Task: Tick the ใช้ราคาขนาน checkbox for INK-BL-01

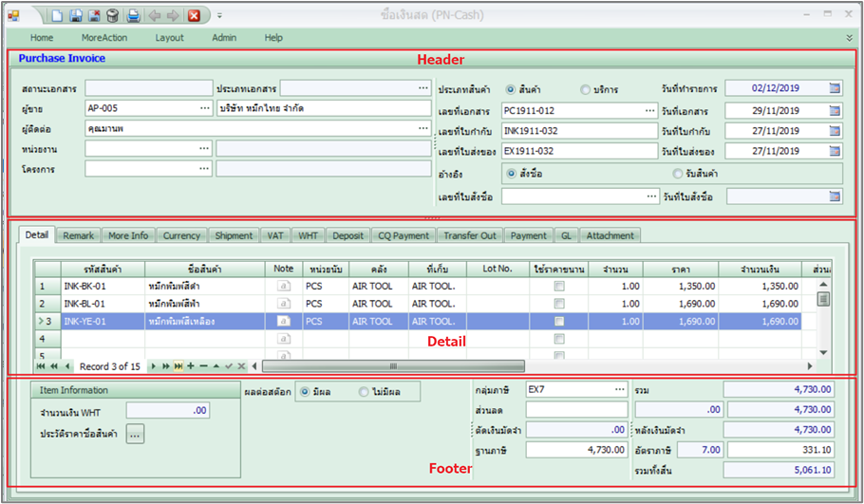Action: [560, 304]
